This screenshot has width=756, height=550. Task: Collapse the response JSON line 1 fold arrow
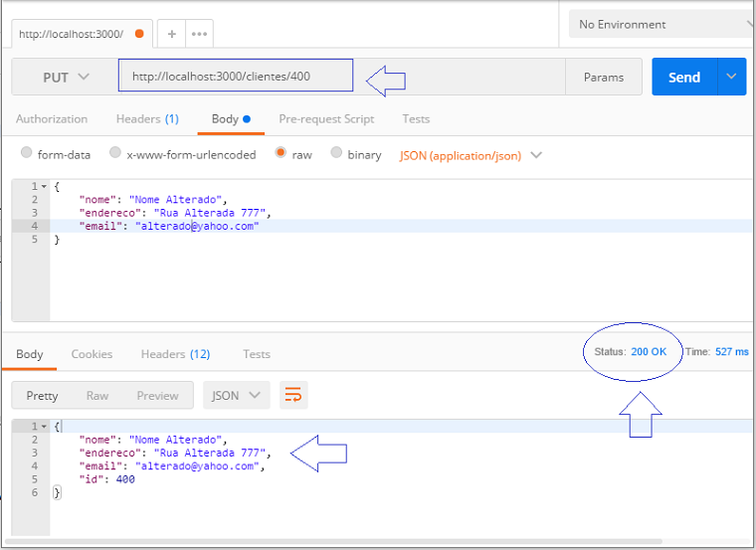[x=44, y=427]
